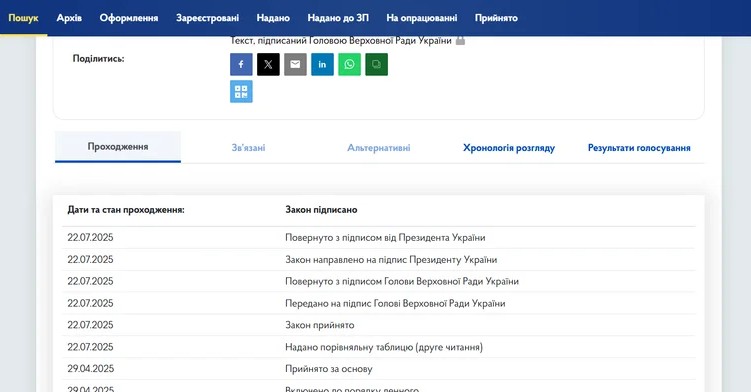Click date 22.07.2025 beside Закон прийнято

[91, 325]
